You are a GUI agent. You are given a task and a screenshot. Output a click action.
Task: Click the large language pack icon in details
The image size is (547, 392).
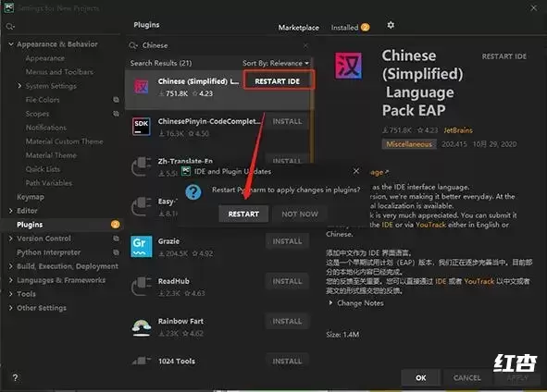tap(349, 66)
